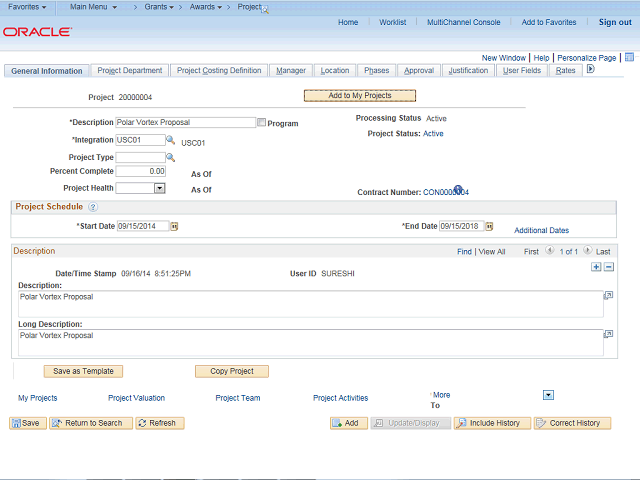640x480 pixels.
Task: Delete description row with minus icon
Action: point(608,267)
